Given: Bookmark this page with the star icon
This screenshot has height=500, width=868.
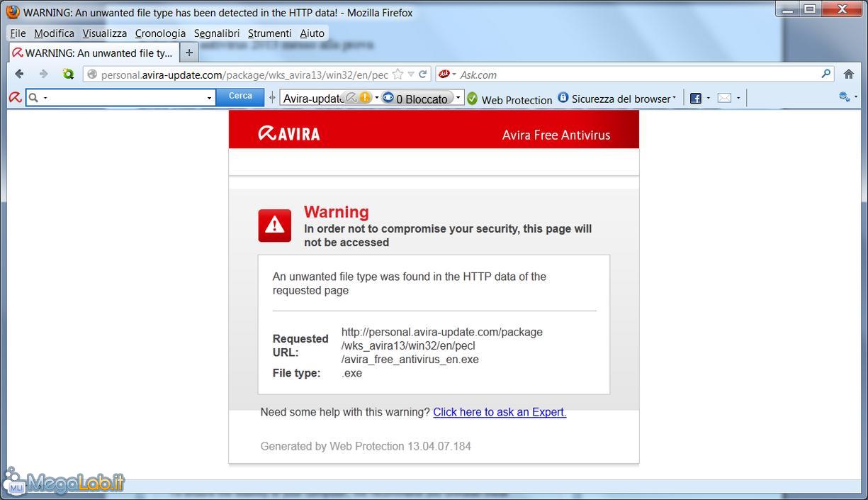Looking at the screenshot, I should point(398,74).
